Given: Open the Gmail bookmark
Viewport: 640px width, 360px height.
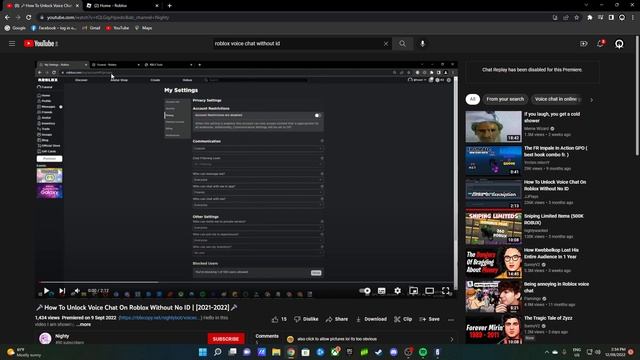Looking at the screenshot, I should [91, 28].
